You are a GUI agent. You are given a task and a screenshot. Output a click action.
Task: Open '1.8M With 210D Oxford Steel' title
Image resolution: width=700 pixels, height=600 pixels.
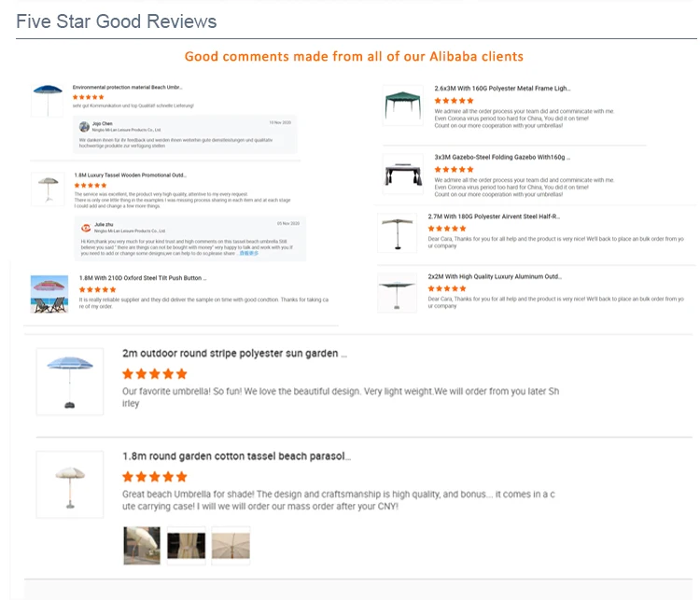tap(142, 278)
